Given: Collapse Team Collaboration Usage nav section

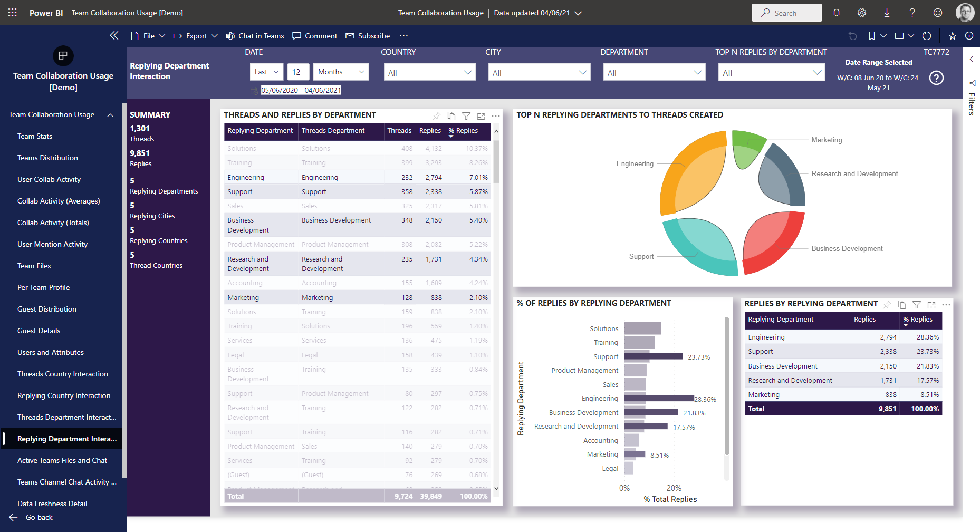Looking at the screenshot, I should (110, 115).
